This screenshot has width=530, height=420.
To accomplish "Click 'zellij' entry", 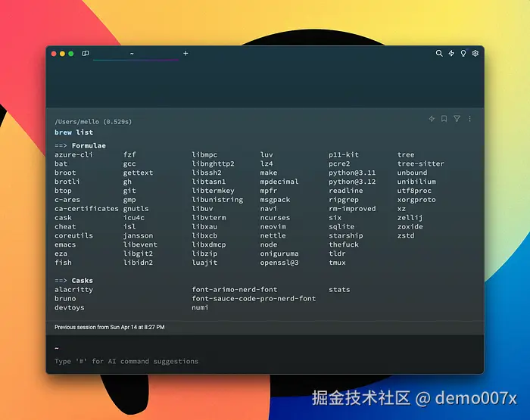I will [x=410, y=218].
